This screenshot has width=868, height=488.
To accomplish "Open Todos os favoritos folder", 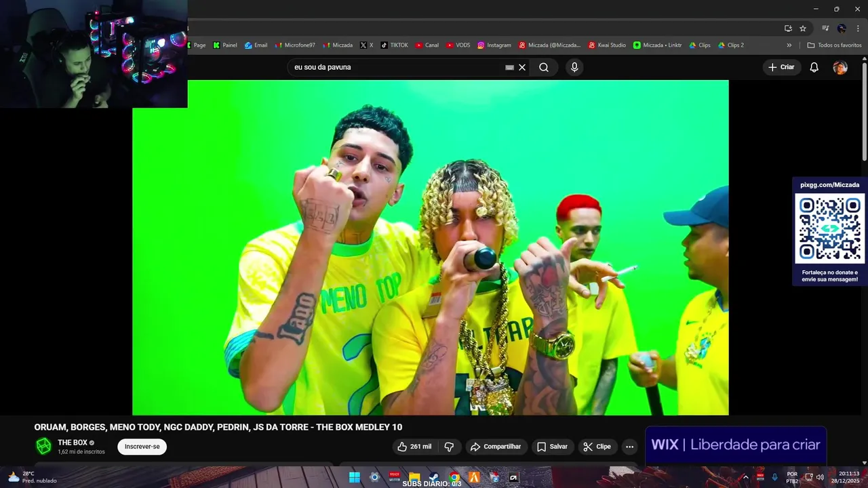I will (x=834, y=45).
